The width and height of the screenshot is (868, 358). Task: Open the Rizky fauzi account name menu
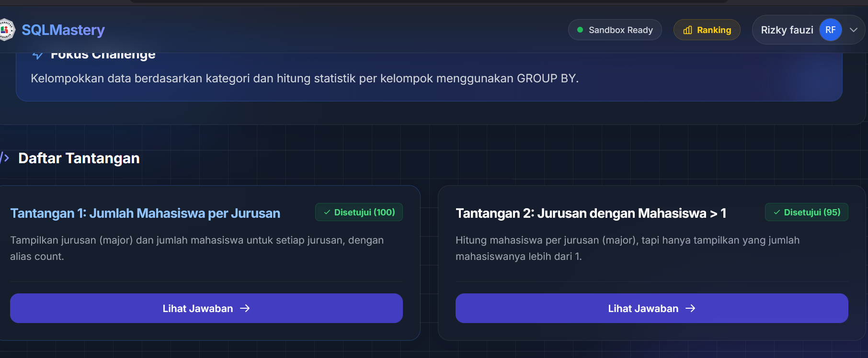click(x=787, y=30)
